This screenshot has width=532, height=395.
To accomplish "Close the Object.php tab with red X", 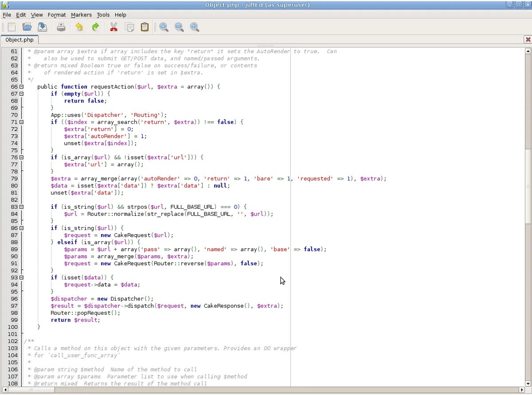I will pos(528,39).
